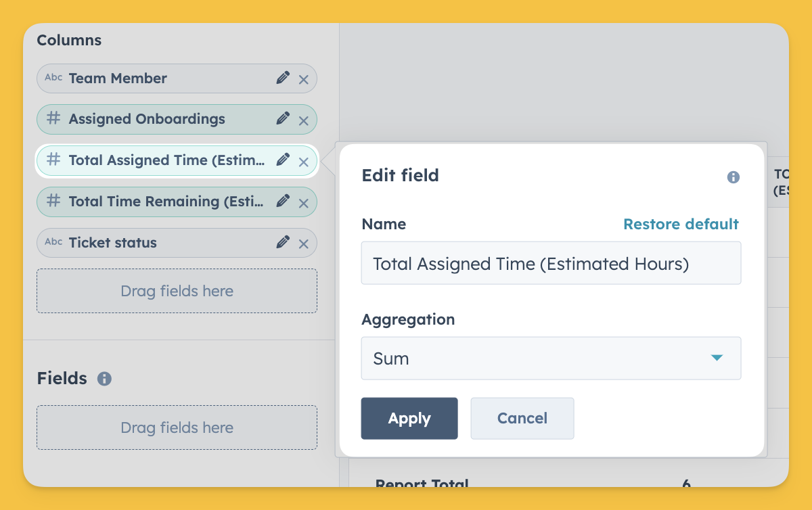Edit the Total Time Remaining field
The height and width of the screenshot is (510, 812).
[x=283, y=201]
